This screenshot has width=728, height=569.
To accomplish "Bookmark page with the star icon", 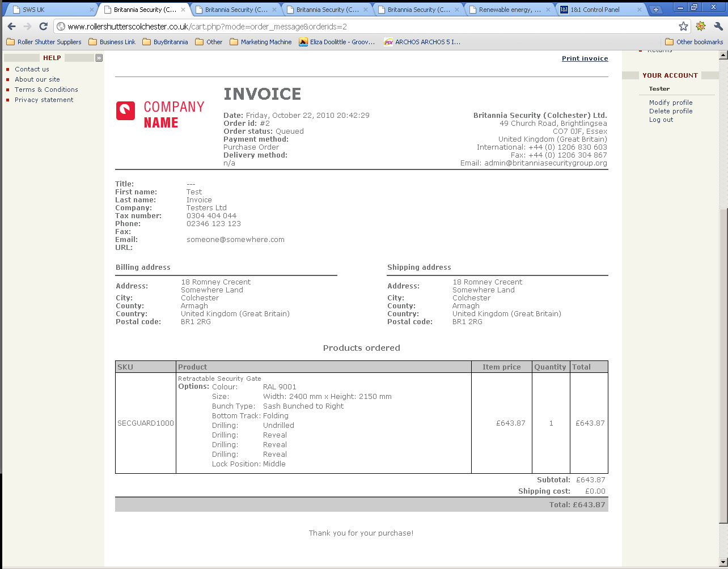I will pyautogui.click(x=683, y=27).
